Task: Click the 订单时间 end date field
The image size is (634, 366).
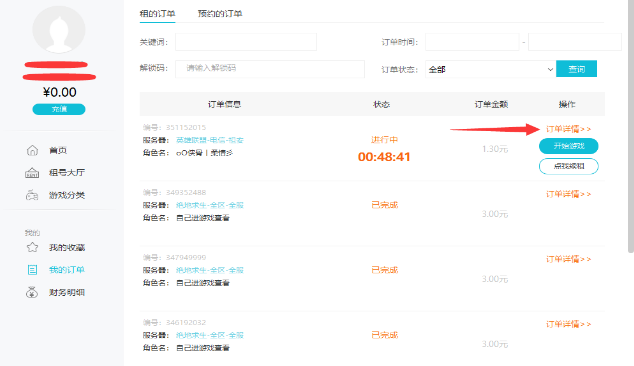Action: 575,42
